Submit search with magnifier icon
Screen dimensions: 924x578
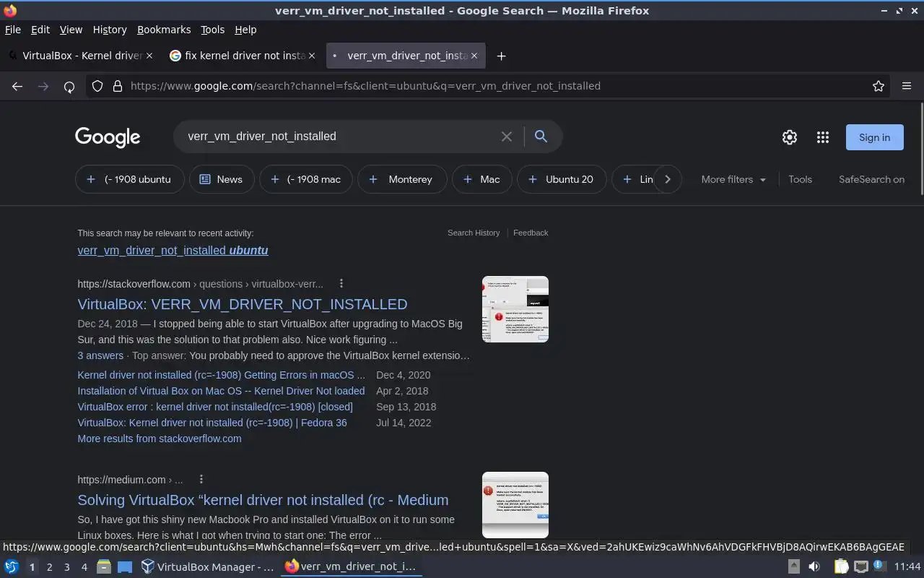[541, 137]
